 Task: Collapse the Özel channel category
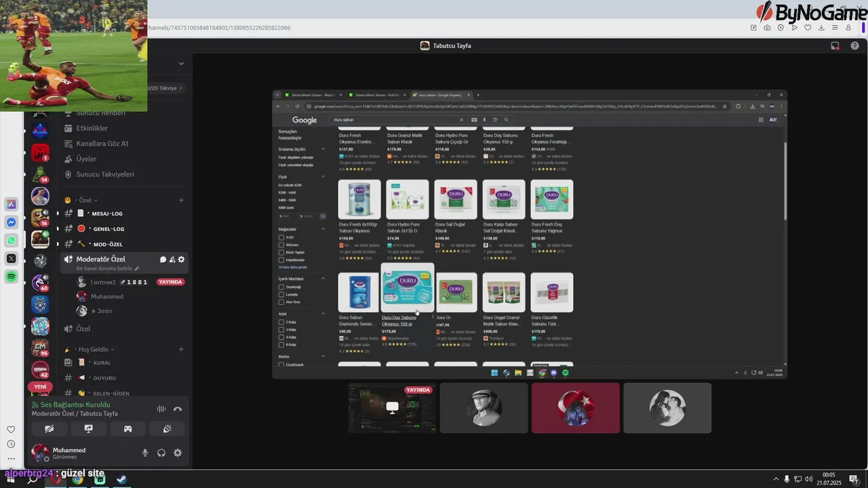86,200
